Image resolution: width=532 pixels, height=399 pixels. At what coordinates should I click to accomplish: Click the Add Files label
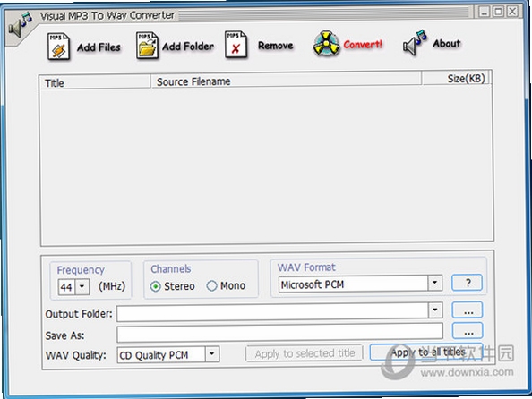tap(99, 47)
